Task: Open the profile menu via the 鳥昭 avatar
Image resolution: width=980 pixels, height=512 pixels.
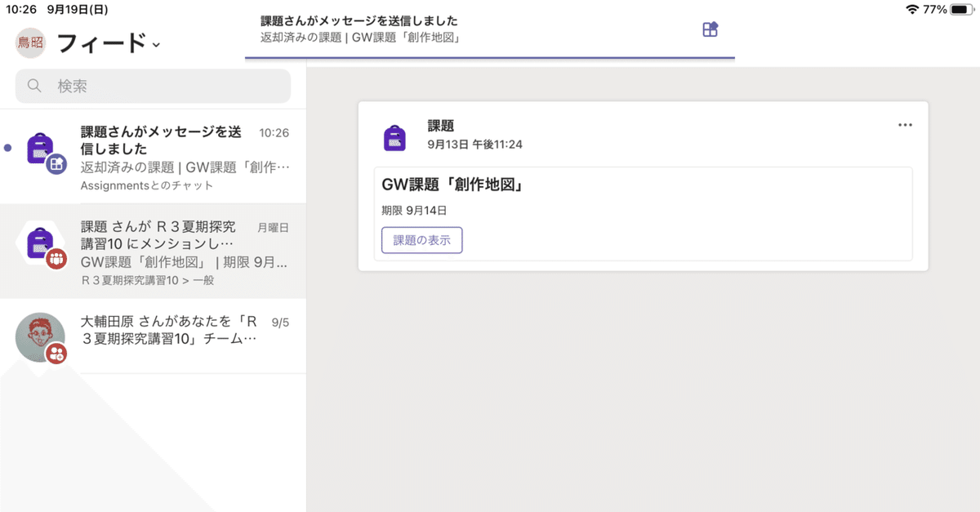Action: (x=29, y=42)
